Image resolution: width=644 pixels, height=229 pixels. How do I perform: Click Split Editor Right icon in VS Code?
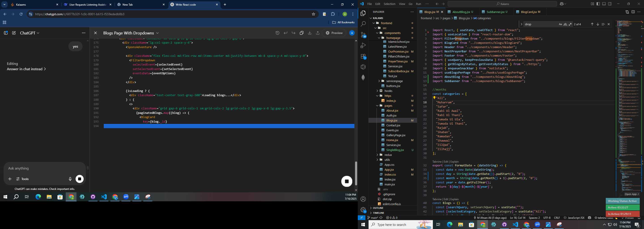(633, 12)
